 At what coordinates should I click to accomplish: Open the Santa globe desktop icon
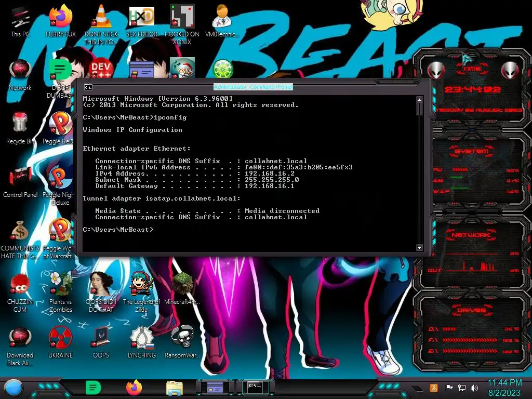click(182, 68)
